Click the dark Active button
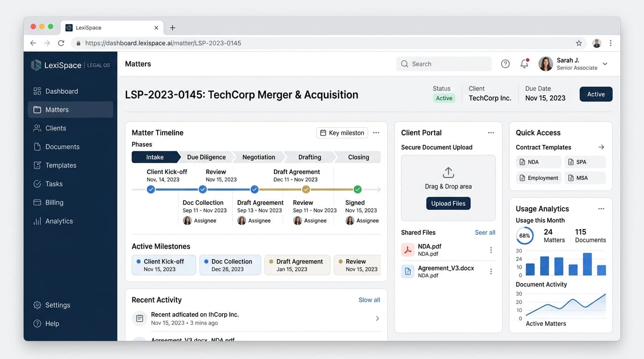 coord(596,94)
